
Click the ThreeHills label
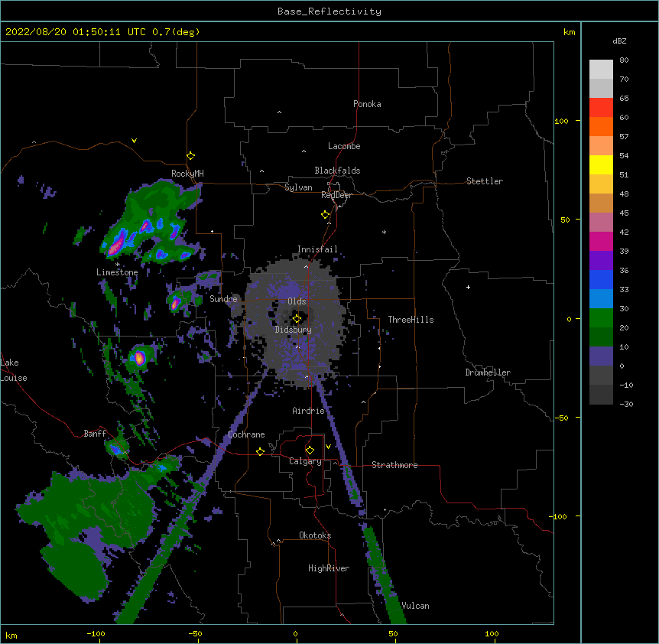click(x=411, y=320)
